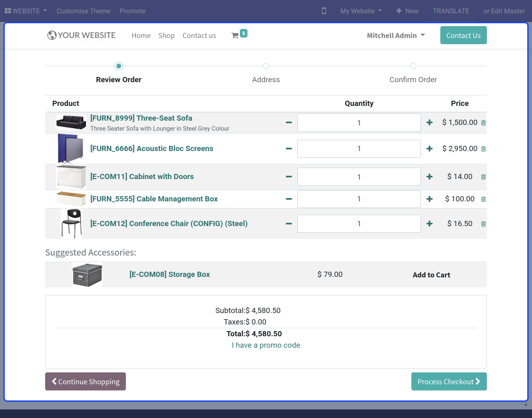The width and height of the screenshot is (532, 418).
Task: Click Conference Chair quantity field
Action: click(x=359, y=224)
